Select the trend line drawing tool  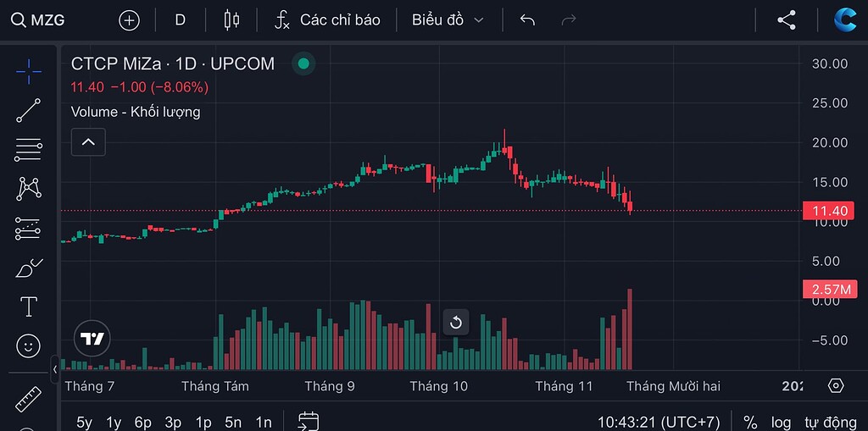point(29,110)
